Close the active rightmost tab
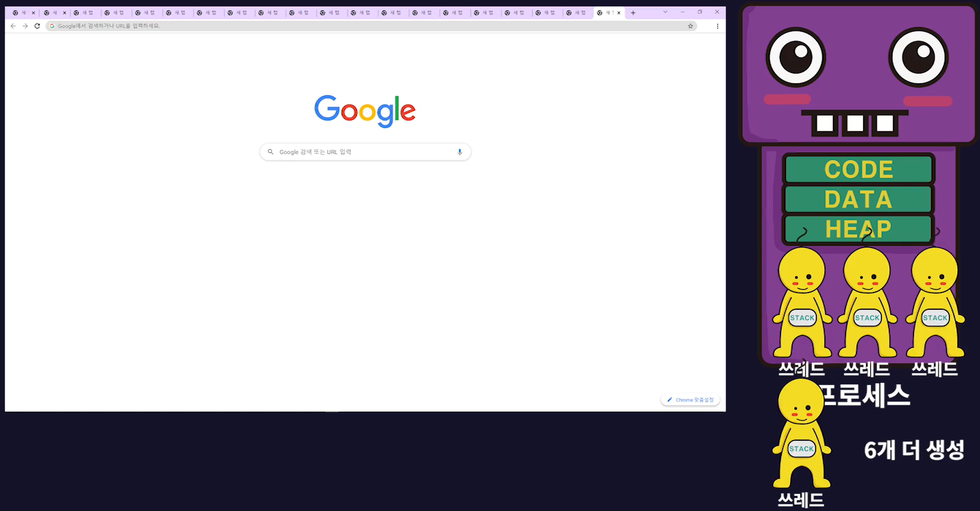 pyautogui.click(x=618, y=13)
